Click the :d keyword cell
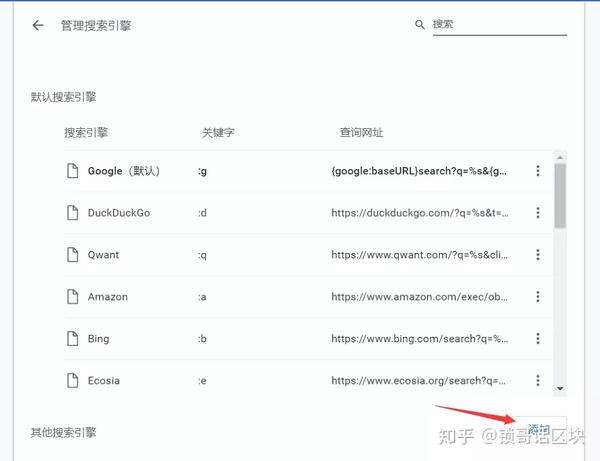 coord(202,213)
